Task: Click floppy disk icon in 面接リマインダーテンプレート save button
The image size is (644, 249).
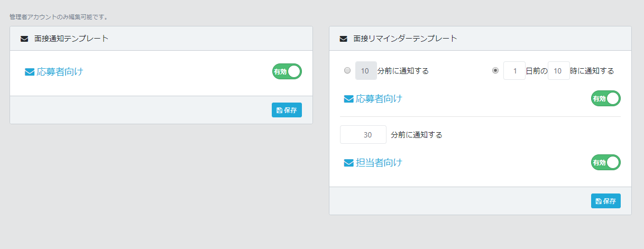Action: [598, 201]
